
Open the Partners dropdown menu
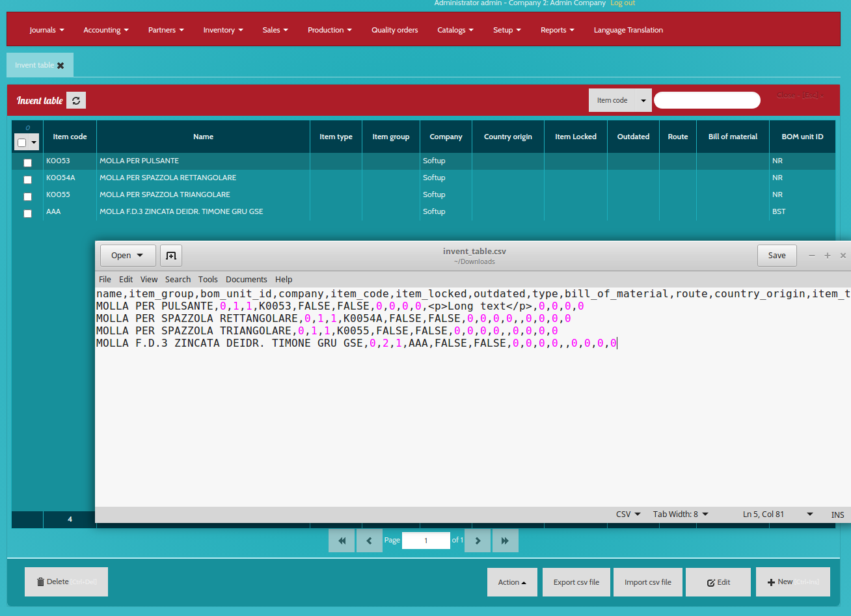pos(166,30)
